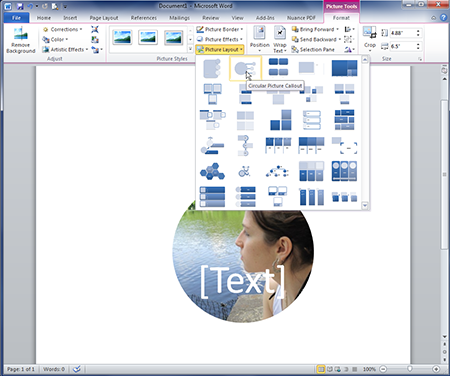Click Send Backward button
The image size is (450, 376).
click(316, 39)
